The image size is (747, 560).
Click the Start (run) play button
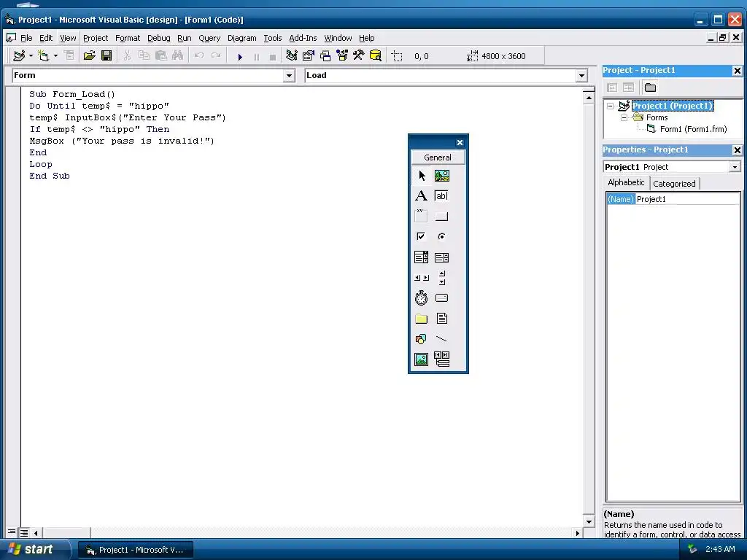point(240,57)
